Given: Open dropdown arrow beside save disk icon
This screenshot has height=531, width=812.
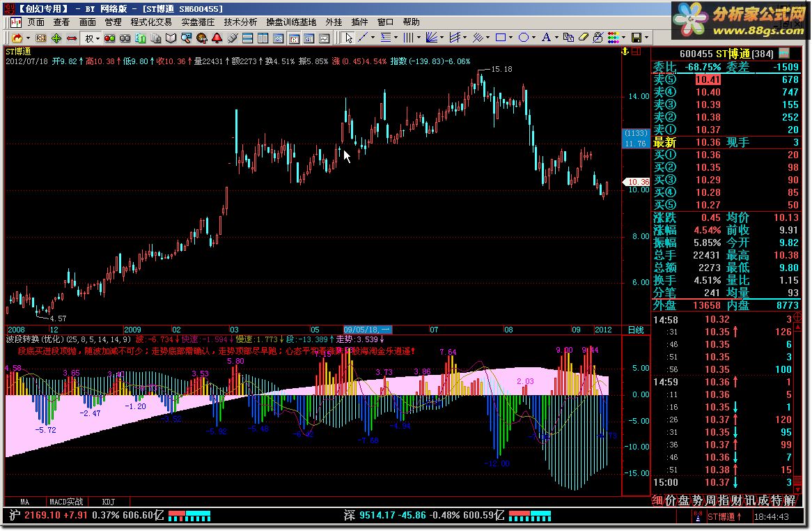Looking at the screenshot, I should tap(646, 38).
